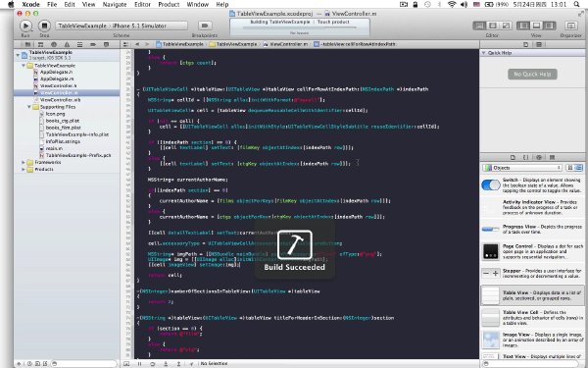Show the Debug navigator tab icon
The height and width of the screenshot is (368, 588).
[80, 44]
